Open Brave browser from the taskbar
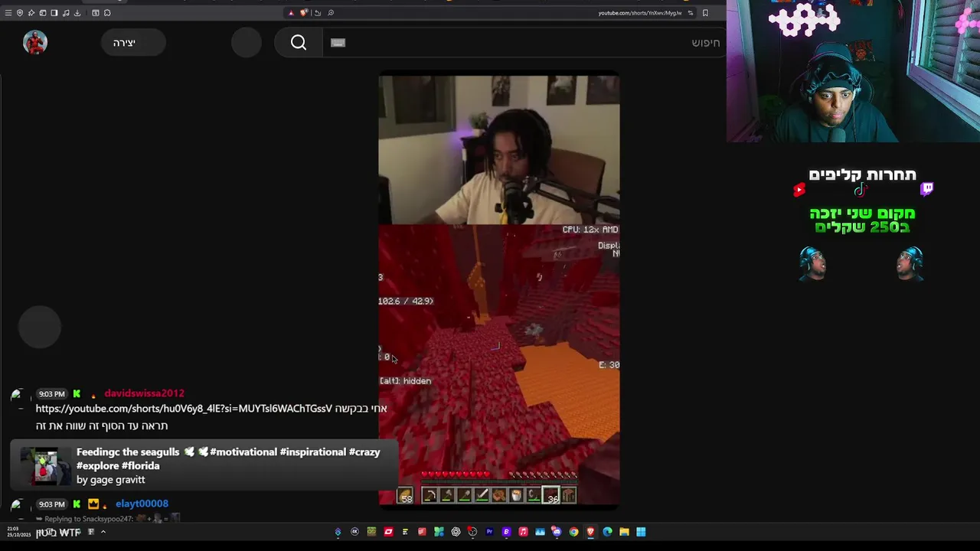This screenshot has height=551, width=980. pyautogui.click(x=590, y=532)
